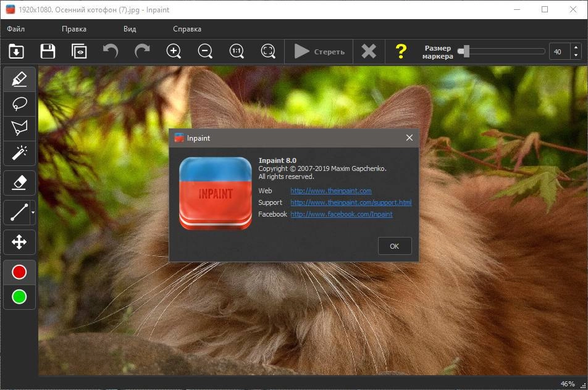Click the 46% zoom status text
The image size is (588, 390).
[568, 384]
